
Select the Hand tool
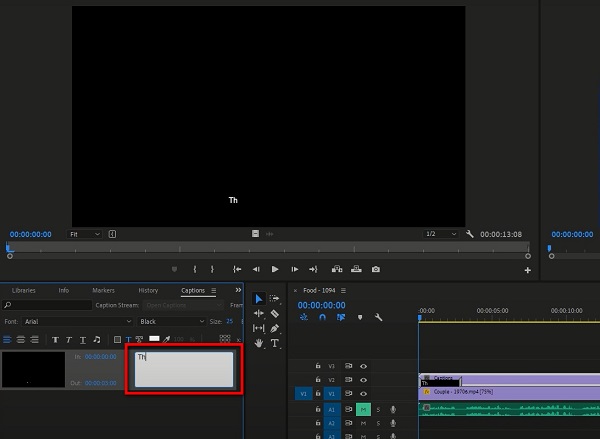pyautogui.click(x=259, y=343)
